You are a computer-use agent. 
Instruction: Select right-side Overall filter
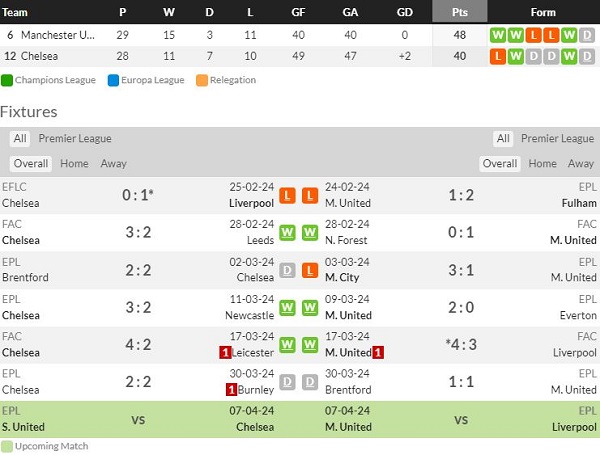pyautogui.click(x=500, y=164)
